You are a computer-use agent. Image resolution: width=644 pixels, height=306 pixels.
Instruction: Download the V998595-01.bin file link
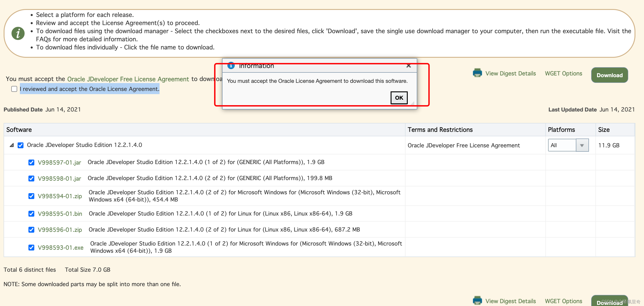pos(60,214)
